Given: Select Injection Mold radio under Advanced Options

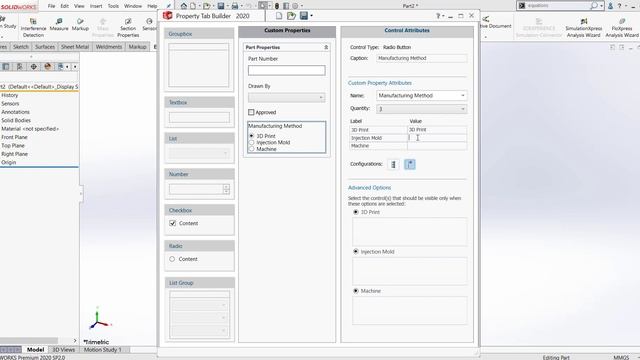Looking at the screenshot, I should pyautogui.click(x=356, y=251).
